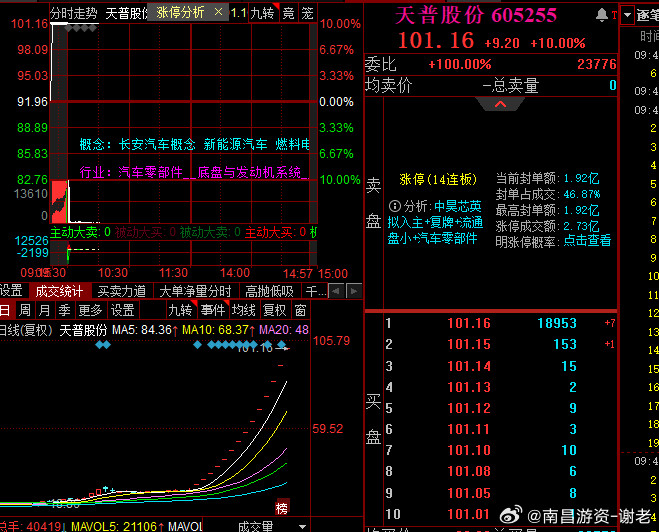Click the 竞 auction button
Viewport: 659px width, 532px height.
[x=288, y=13]
